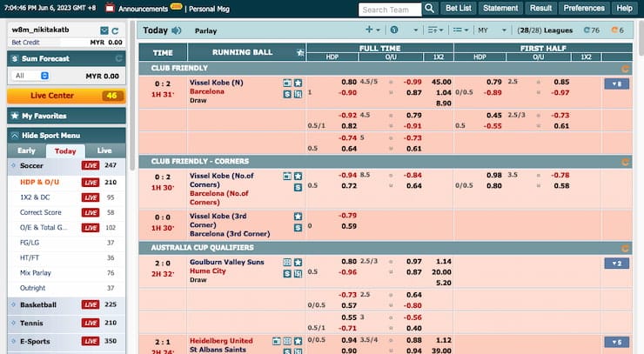644x354 pixels.
Task: Expand 2 more bet types for Goulburn Valley Suns
Action: (x=616, y=264)
